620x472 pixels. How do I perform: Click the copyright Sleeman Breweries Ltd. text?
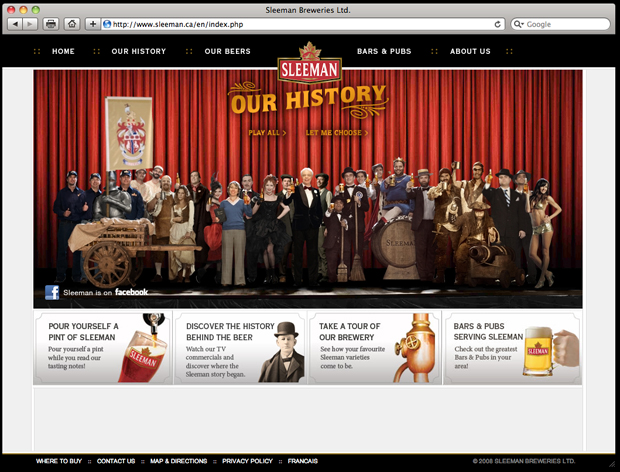point(524,461)
